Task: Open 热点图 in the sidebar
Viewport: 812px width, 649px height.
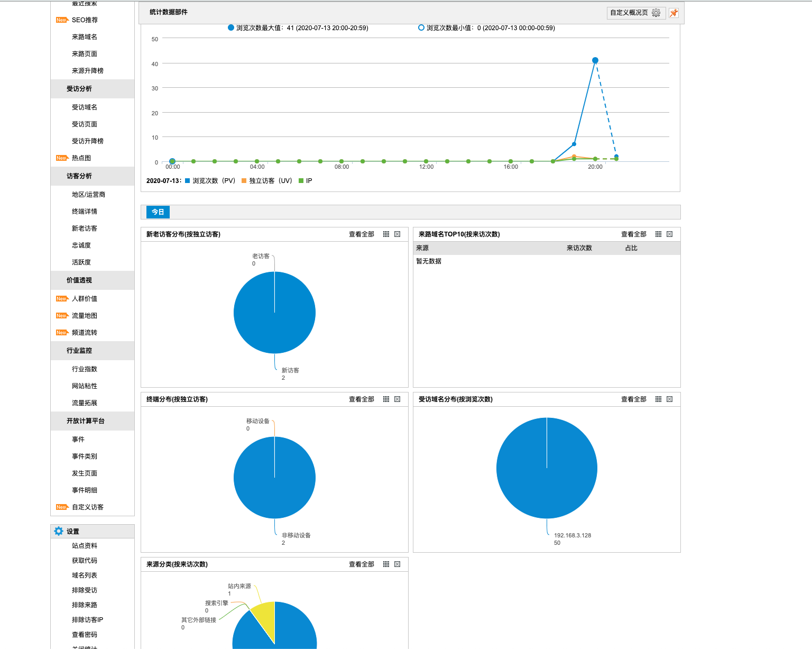Action: (81, 158)
